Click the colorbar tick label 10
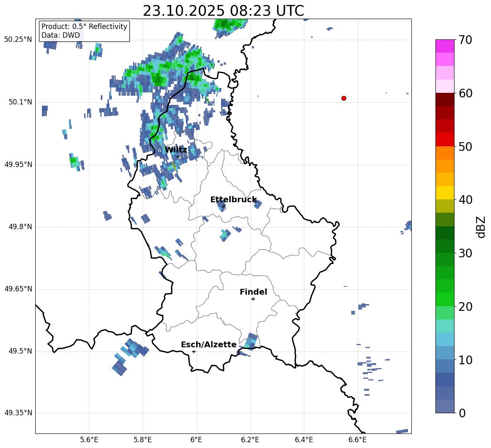 tap(465, 360)
